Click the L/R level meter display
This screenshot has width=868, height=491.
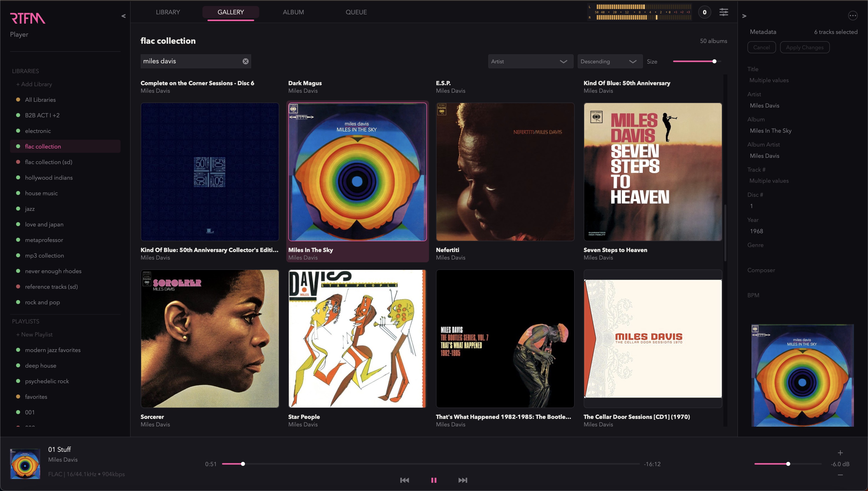640,12
